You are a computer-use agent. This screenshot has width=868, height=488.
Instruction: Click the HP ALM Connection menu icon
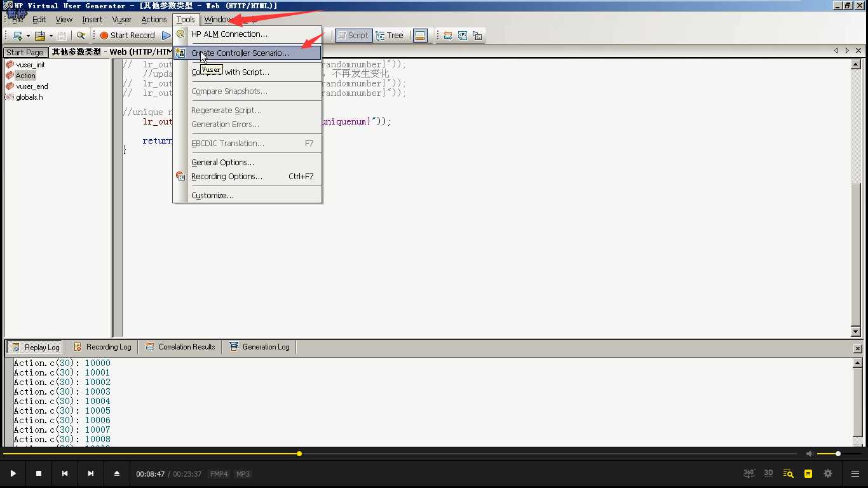(x=180, y=34)
